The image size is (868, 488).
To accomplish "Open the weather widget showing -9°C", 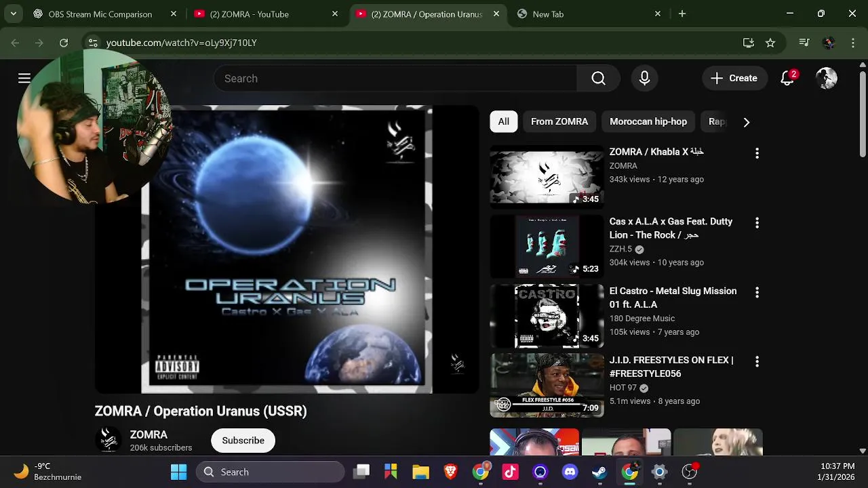I will click(46, 472).
